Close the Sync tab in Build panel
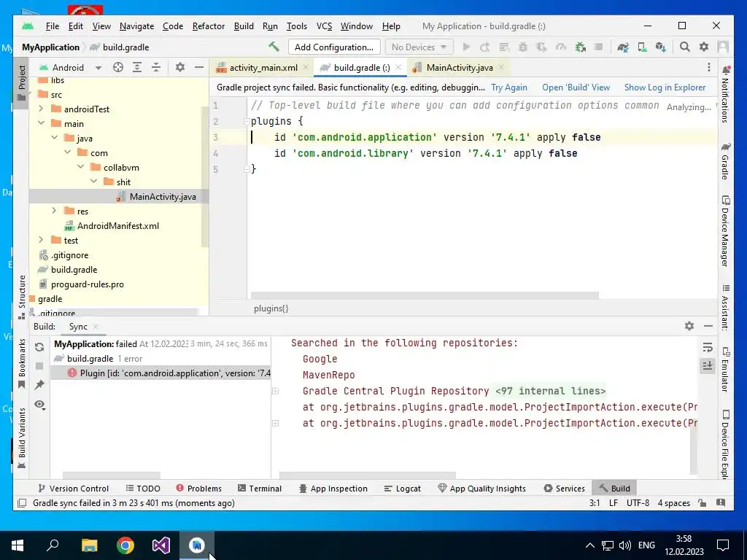The image size is (747, 560). 96,327
